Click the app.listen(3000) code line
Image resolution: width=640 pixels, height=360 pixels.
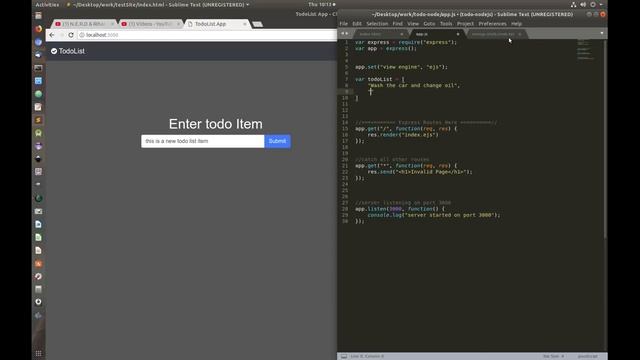pyautogui.click(x=400, y=209)
